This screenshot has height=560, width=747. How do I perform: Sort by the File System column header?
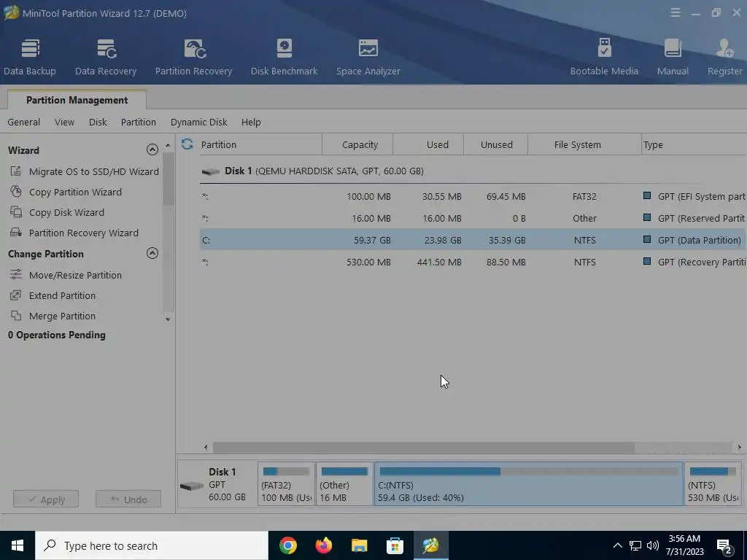coord(584,145)
